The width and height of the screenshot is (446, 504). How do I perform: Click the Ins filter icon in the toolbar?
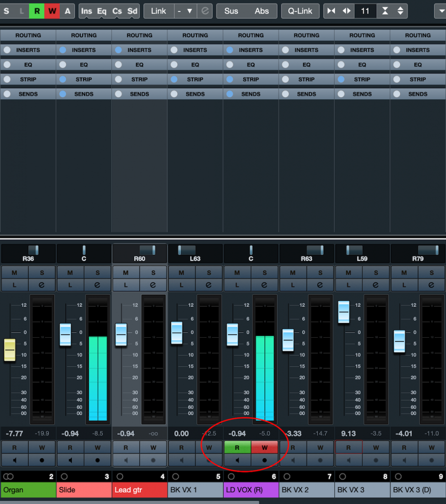coord(87,11)
